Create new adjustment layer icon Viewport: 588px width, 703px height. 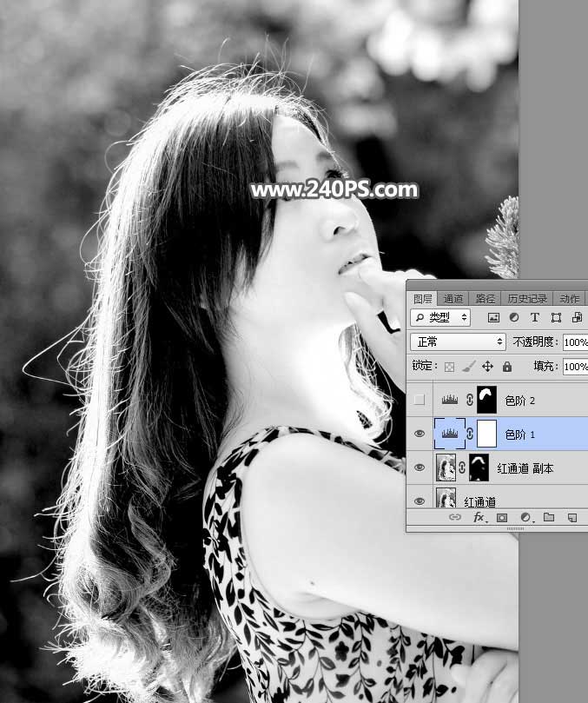525,517
